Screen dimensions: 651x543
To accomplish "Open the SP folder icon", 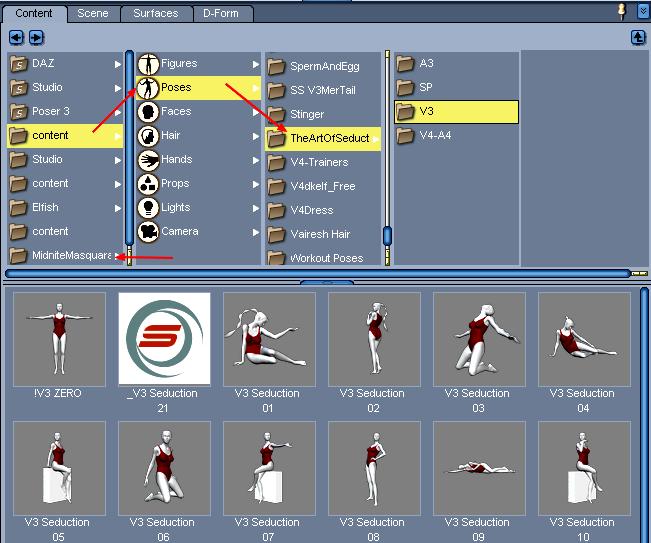I will [x=405, y=88].
